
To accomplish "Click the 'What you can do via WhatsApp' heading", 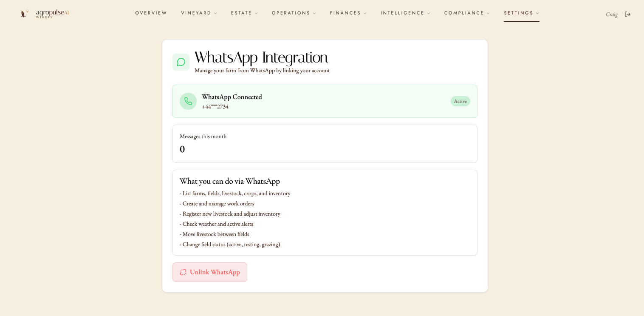I will pyautogui.click(x=230, y=181).
